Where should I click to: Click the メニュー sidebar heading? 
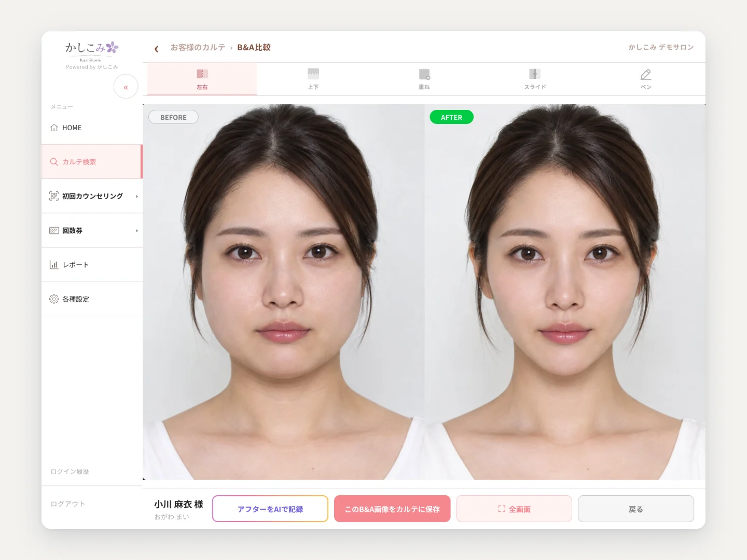(x=62, y=107)
